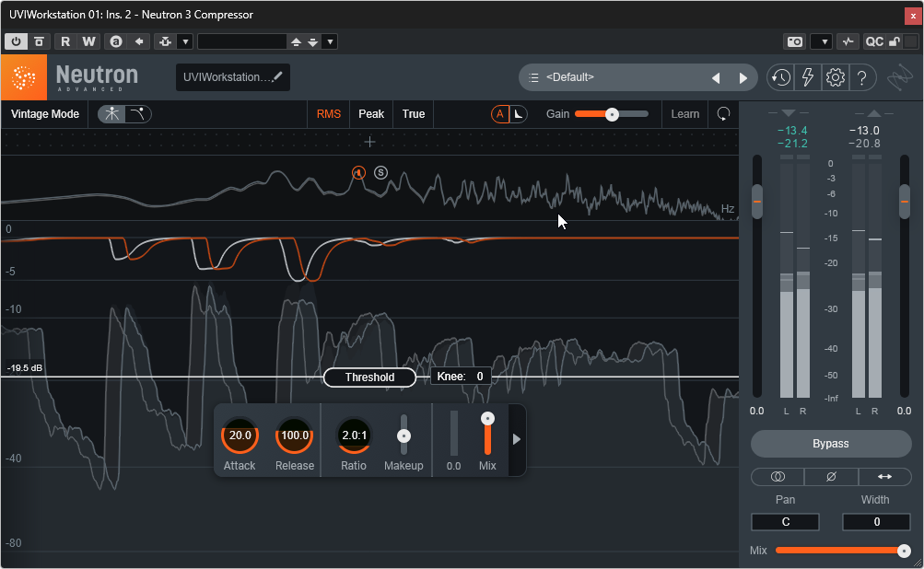Activate the side-chain icon in host toolbar

(x=166, y=41)
